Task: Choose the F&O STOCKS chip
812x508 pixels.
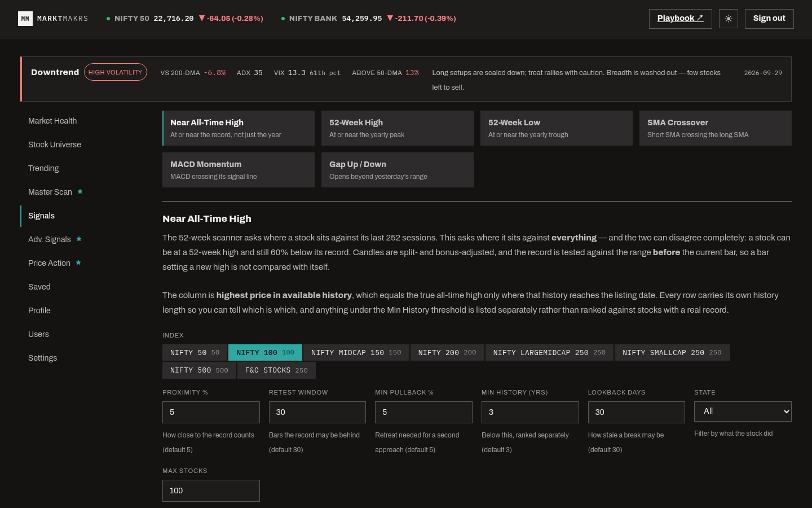Action: [x=276, y=370]
